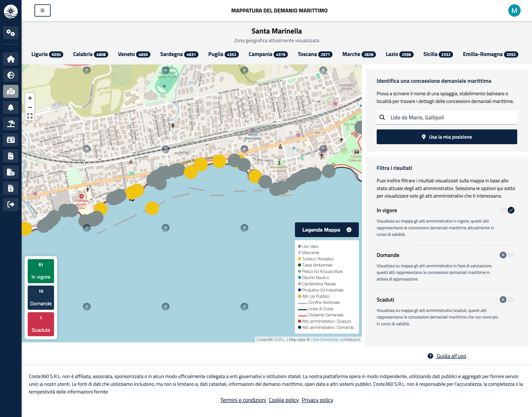
Task: Select the Marche 2828 region tab
Action: pos(359,54)
